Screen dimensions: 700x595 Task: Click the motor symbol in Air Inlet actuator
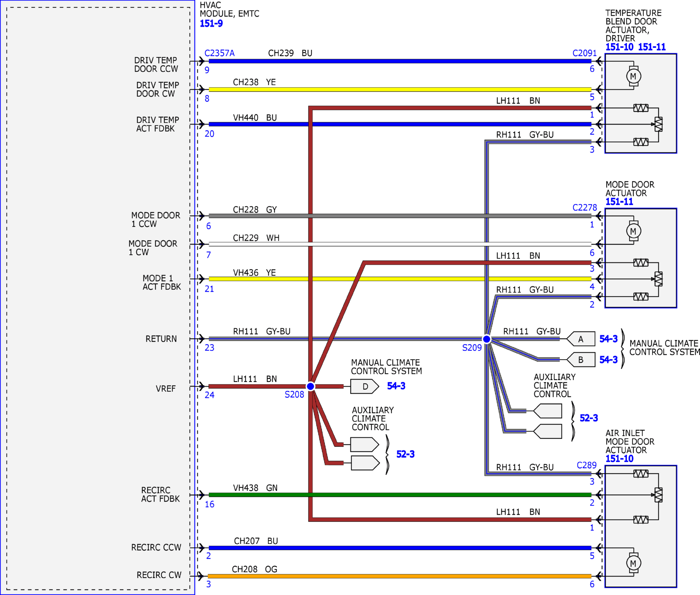pos(634,563)
